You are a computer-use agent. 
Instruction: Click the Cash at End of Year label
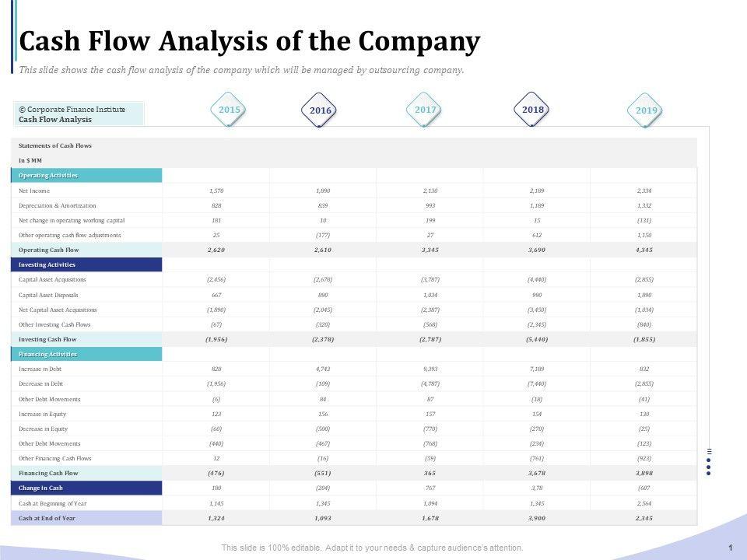(47, 518)
